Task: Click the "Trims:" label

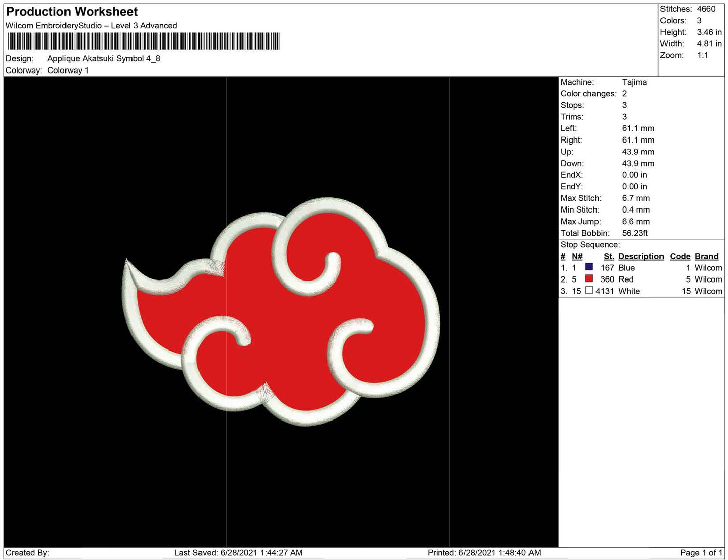Action: click(x=572, y=117)
